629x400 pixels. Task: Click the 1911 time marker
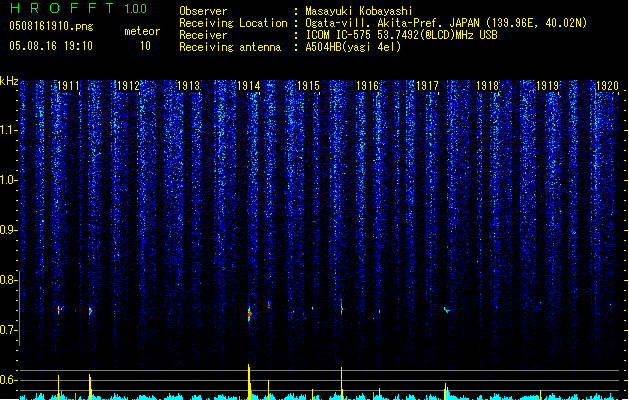(x=68, y=86)
